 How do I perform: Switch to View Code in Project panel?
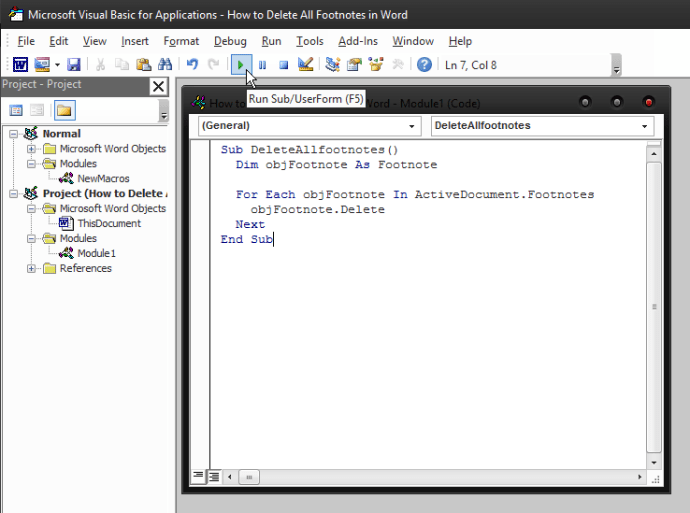tap(16, 110)
